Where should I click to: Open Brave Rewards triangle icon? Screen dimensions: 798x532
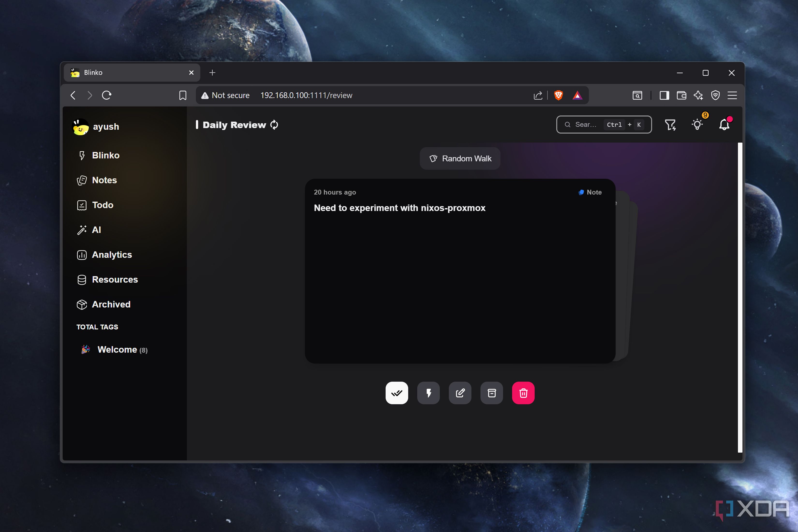pyautogui.click(x=577, y=95)
